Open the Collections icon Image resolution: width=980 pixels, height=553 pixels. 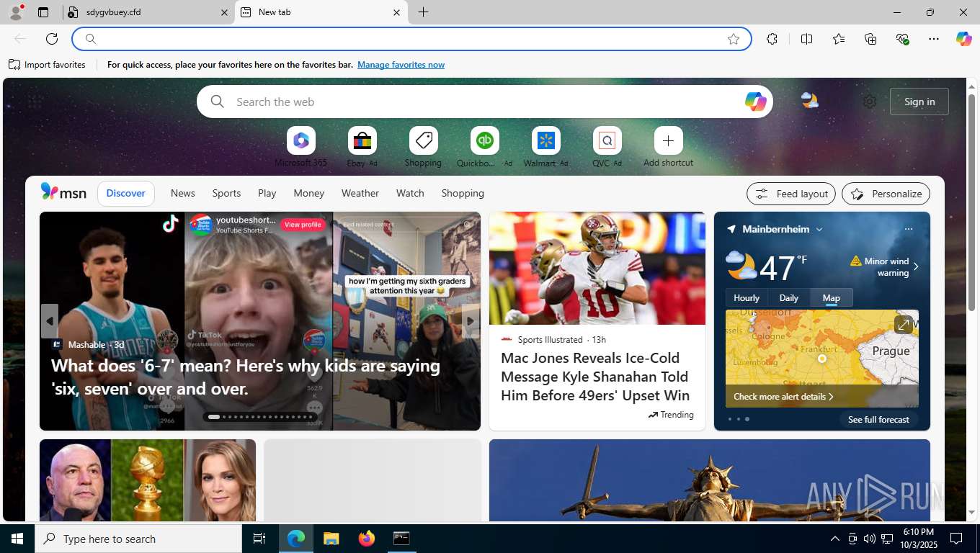(x=870, y=39)
